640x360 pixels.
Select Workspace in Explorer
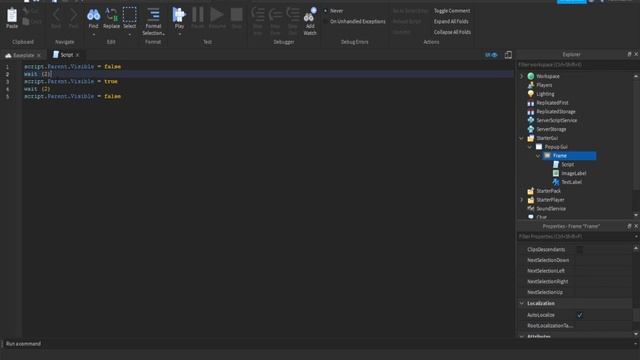pyautogui.click(x=548, y=76)
